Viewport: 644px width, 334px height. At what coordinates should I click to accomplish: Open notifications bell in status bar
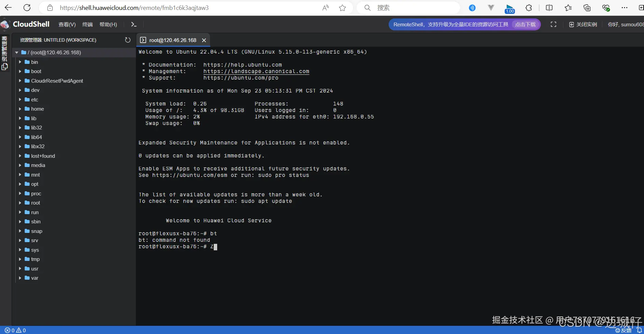click(640, 330)
